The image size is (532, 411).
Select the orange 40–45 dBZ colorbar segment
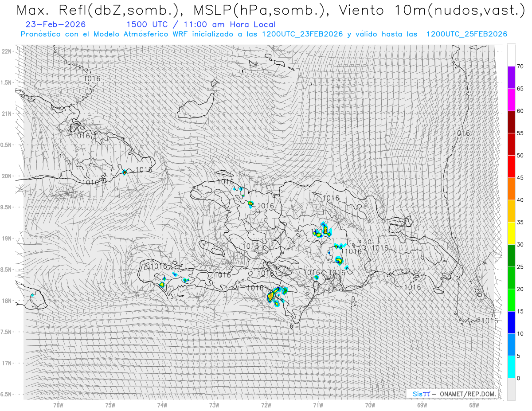click(x=511, y=189)
